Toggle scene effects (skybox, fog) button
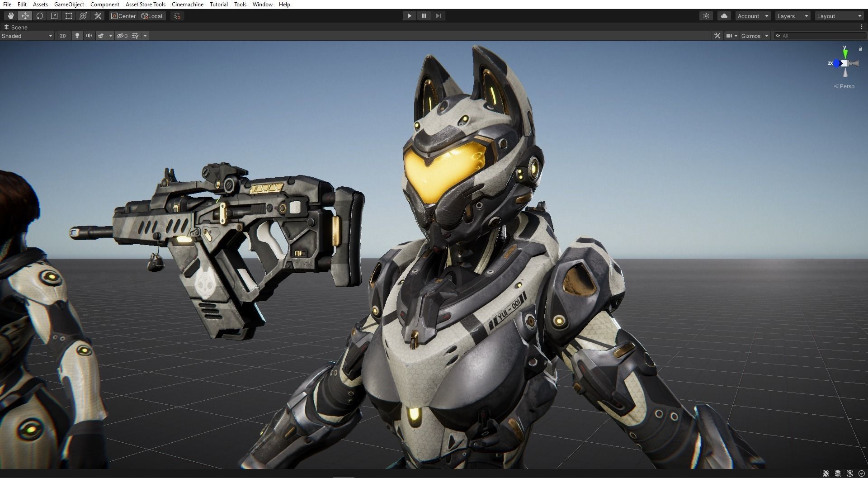Image resolution: width=868 pixels, height=478 pixels. click(101, 36)
